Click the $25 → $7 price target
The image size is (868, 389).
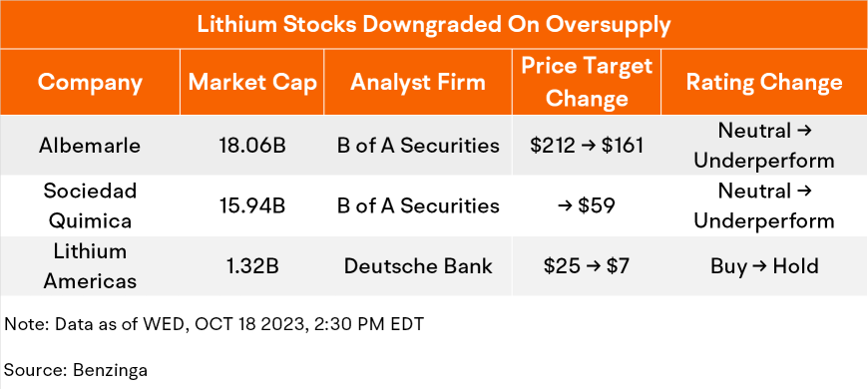587,266
